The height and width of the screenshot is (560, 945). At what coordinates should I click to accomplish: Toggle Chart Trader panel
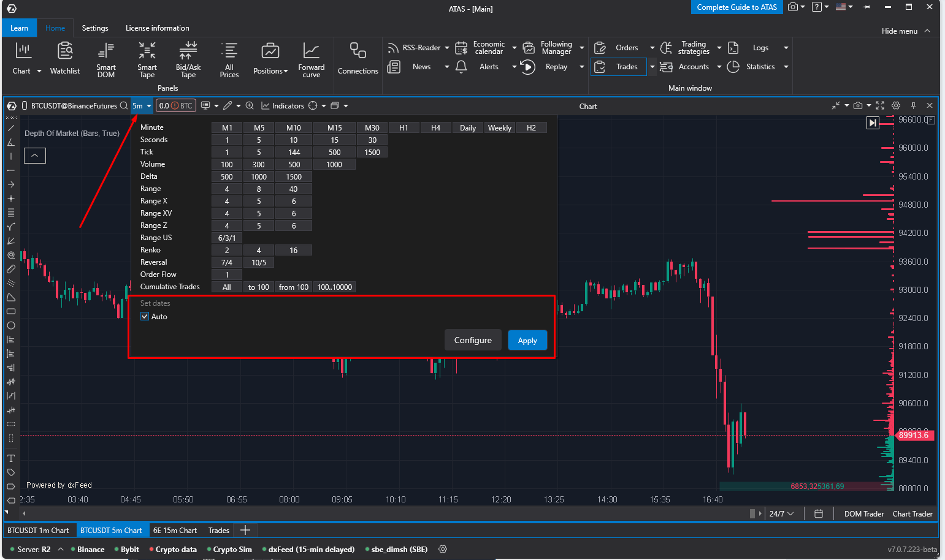pos(912,513)
